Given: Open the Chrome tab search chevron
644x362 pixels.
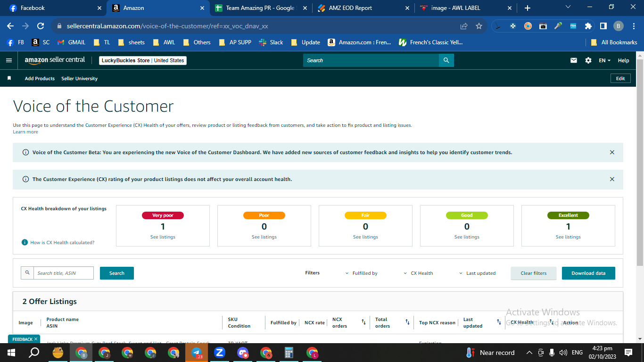Looking at the screenshot, I should click(568, 7).
